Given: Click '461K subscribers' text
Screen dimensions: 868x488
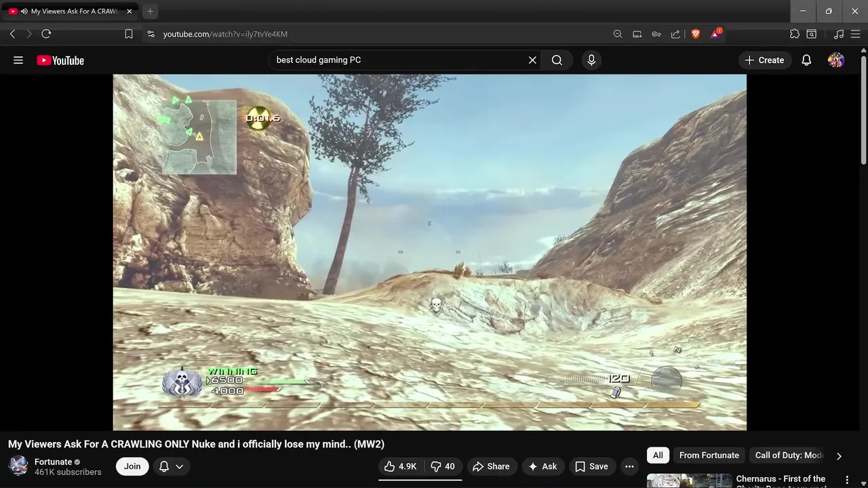Looking at the screenshot, I should coord(68,472).
